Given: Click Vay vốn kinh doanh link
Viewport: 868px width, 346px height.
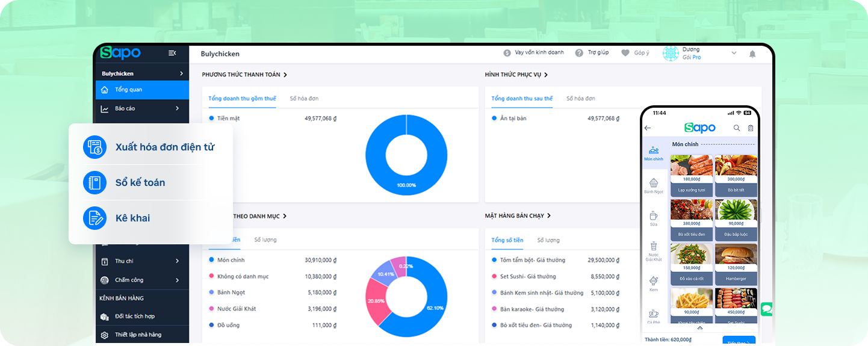Looking at the screenshot, I should [533, 53].
